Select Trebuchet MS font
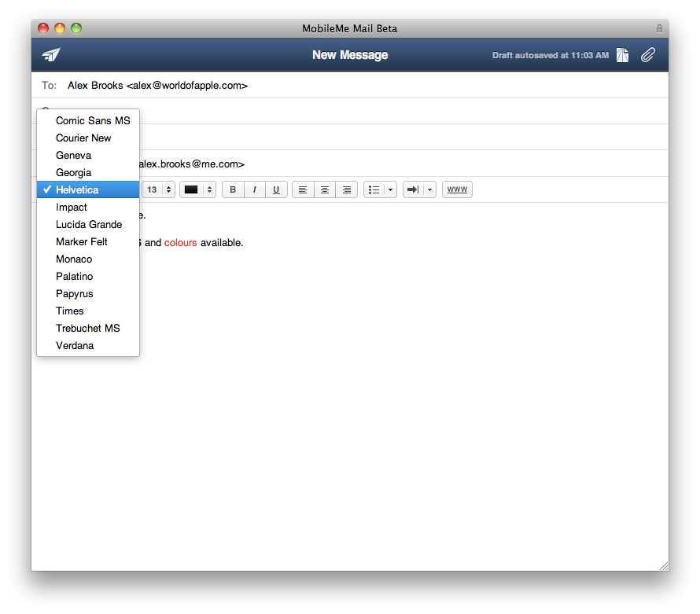Viewport: 700px width, 614px height. 88,329
